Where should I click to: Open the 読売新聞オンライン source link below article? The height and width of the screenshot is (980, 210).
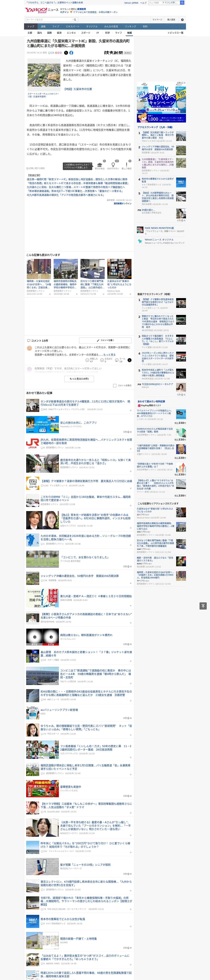click(123, 204)
